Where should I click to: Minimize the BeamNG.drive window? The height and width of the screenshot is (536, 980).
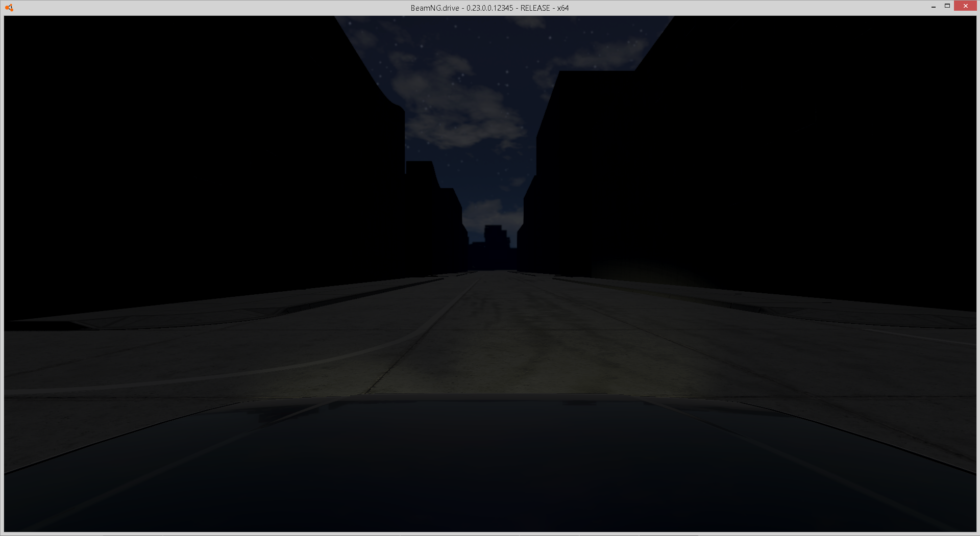tap(934, 6)
